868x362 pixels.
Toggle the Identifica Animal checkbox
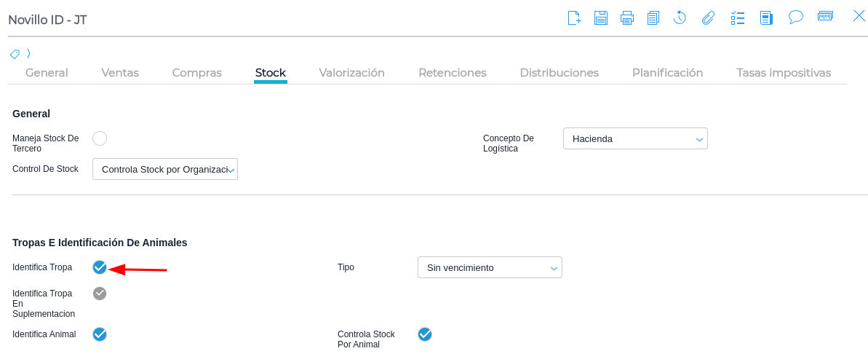100,334
